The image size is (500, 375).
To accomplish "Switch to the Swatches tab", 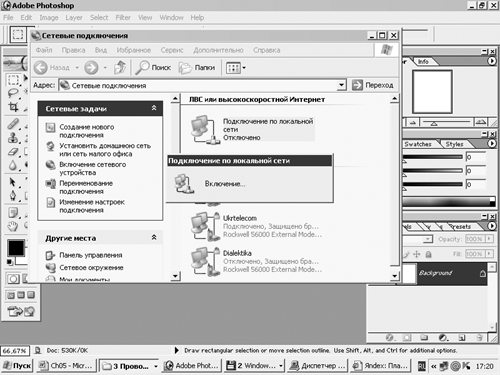I will pyautogui.click(x=418, y=144).
